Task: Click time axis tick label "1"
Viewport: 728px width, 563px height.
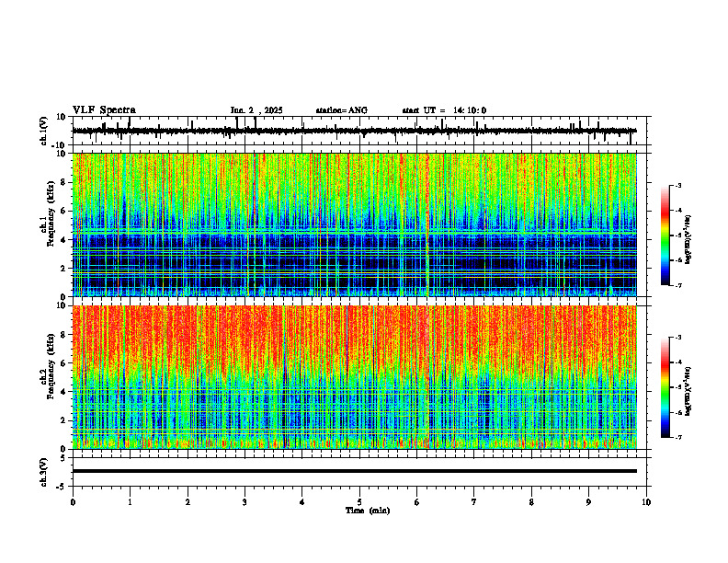Action: (130, 502)
